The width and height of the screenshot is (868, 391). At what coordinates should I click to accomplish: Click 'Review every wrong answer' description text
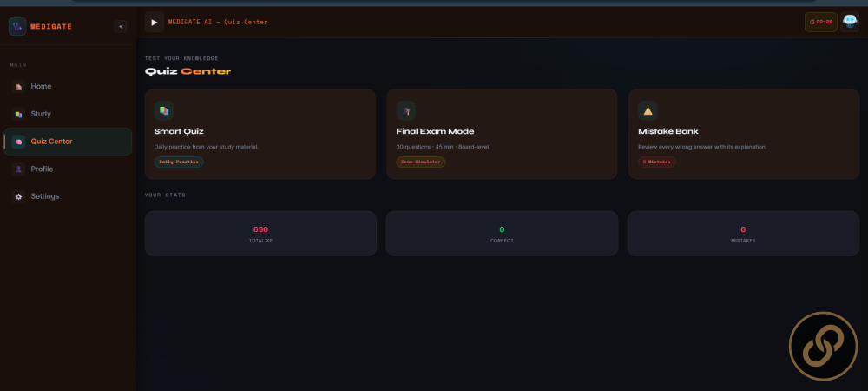702,148
